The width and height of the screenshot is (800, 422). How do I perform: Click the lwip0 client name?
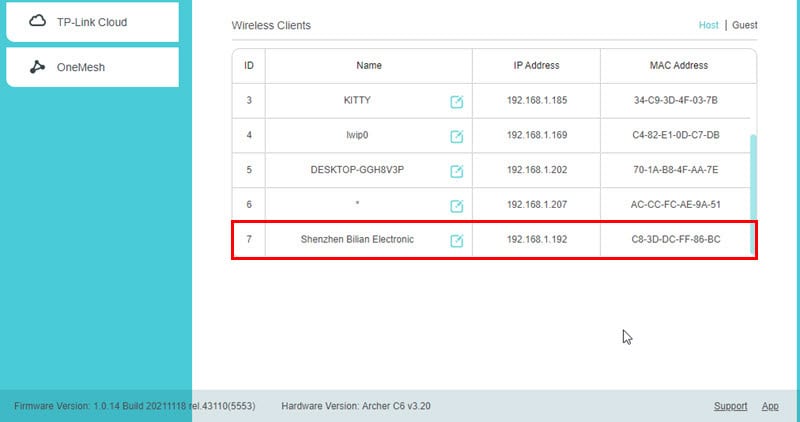tap(357, 135)
